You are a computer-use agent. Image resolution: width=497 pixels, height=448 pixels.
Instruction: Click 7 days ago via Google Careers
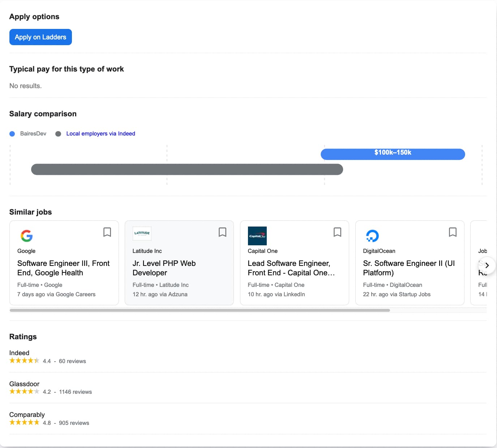[56, 294]
